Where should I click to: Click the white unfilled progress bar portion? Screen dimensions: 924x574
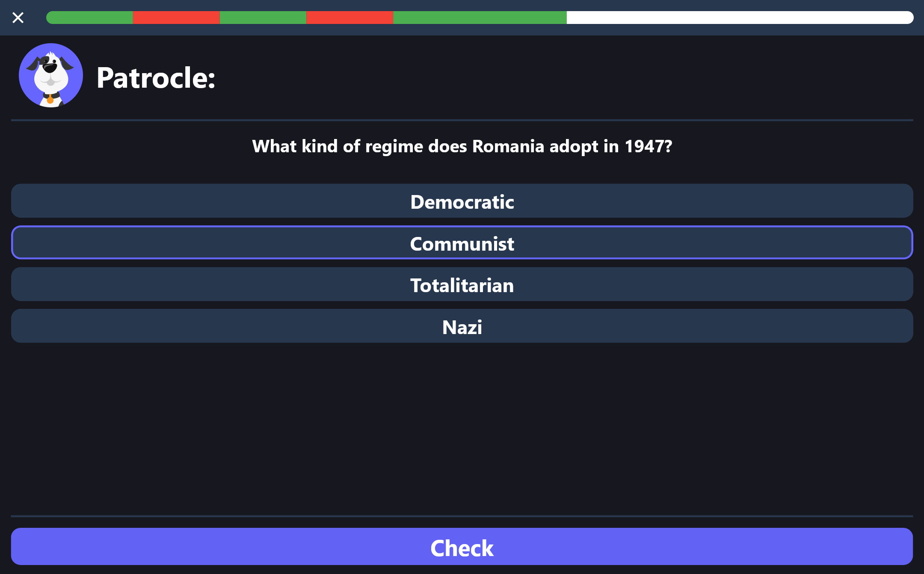point(740,18)
